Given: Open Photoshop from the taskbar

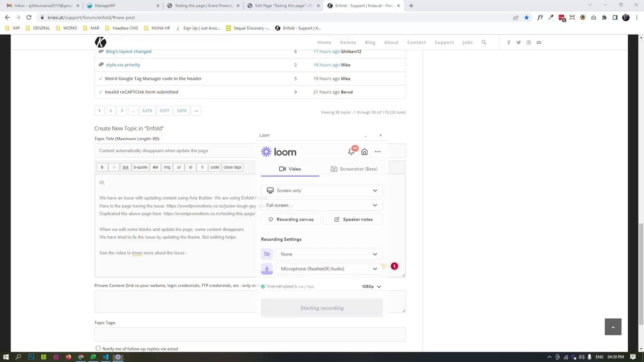Looking at the screenshot, I should click(31, 357).
